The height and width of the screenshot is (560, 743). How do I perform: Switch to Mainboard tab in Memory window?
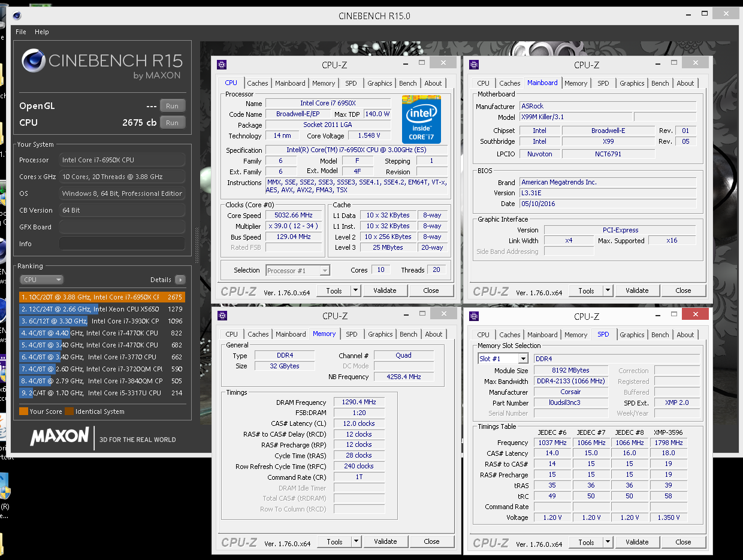pyautogui.click(x=291, y=334)
